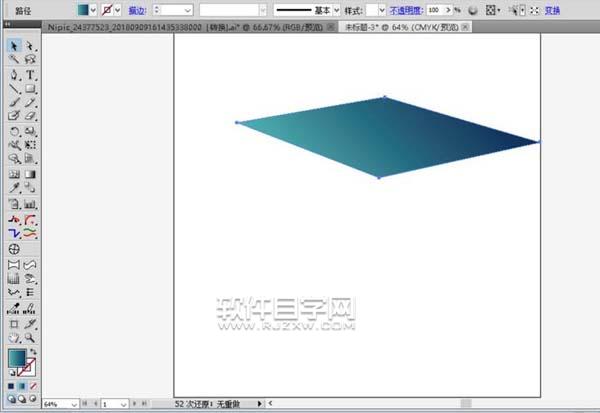Screen dimensions: 600x413
Task: Click the Rectangle shape tool
Action: (31, 89)
